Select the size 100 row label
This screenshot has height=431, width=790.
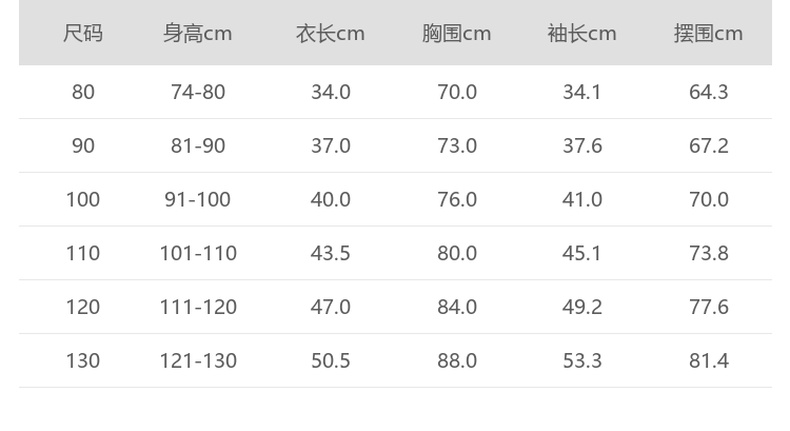click(83, 200)
